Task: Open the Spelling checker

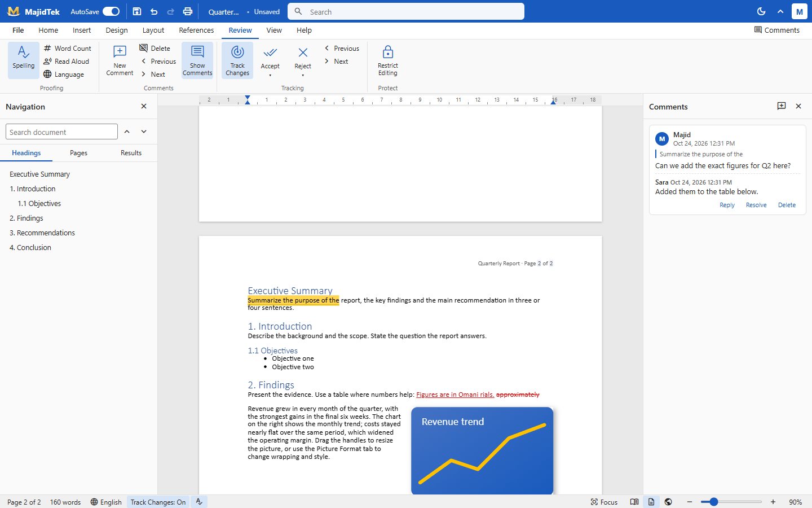Action: tap(24, 60)
